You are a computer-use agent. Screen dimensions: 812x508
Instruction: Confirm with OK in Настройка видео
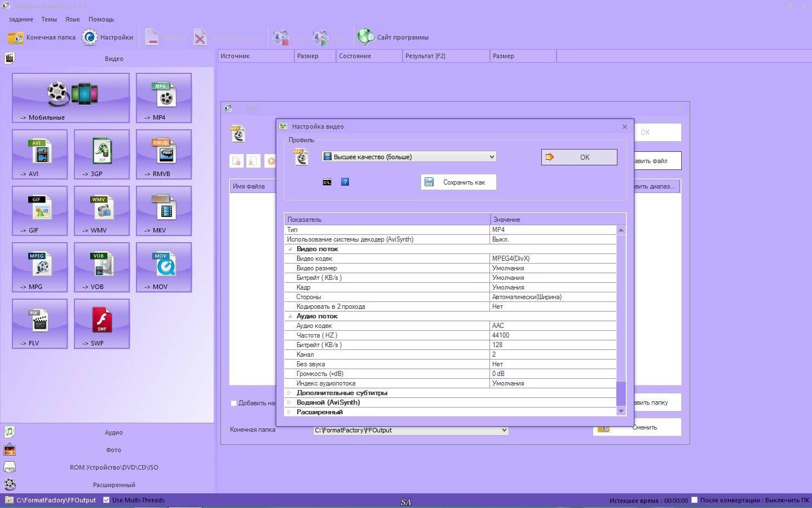tap(579, 157)
